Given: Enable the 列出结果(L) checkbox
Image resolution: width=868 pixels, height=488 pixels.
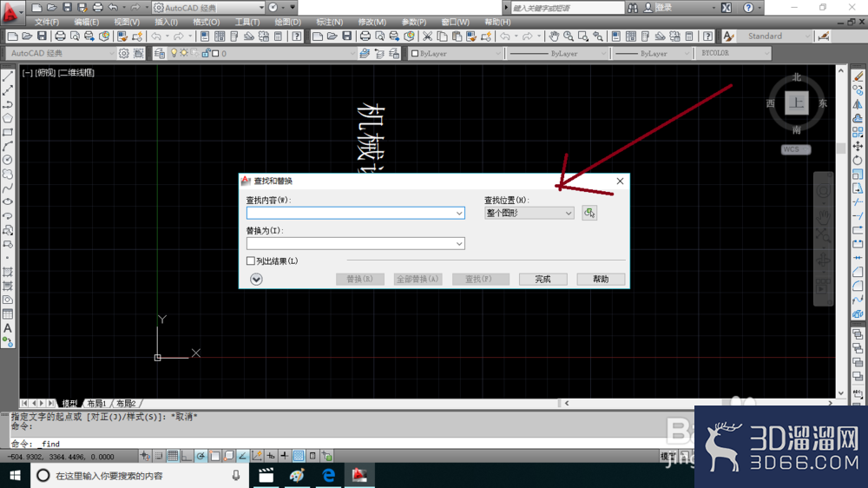Looking at the screenshot, I should click(x=251, y=260).
